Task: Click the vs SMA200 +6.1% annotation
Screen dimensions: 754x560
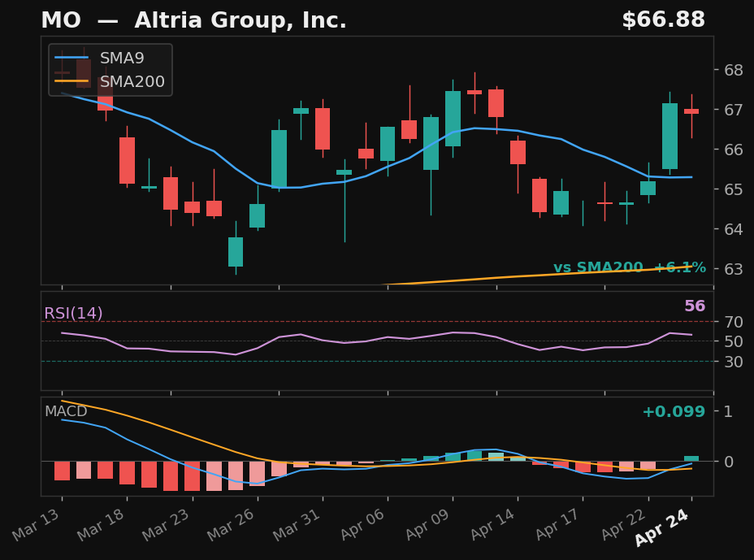Action: pos(629,268)
